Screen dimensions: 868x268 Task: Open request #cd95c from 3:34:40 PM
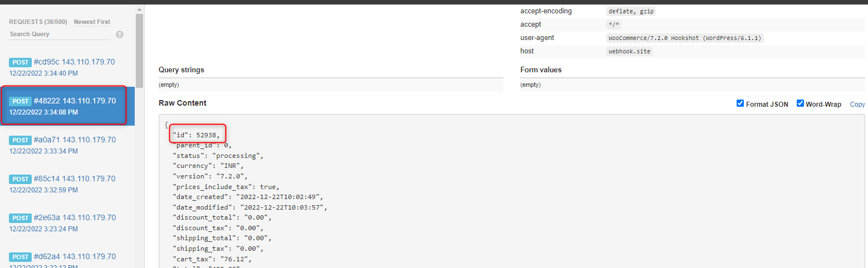tap(67, 67)
